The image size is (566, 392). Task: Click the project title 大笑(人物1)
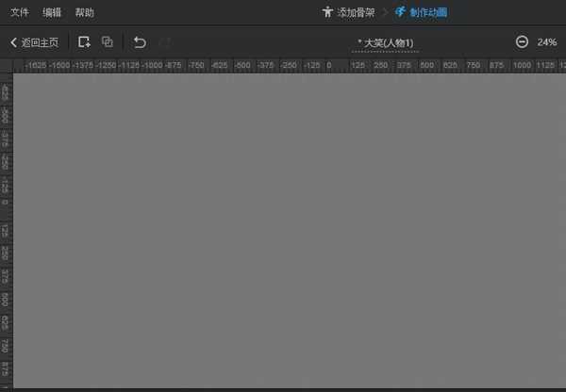[x=385, y=43]
